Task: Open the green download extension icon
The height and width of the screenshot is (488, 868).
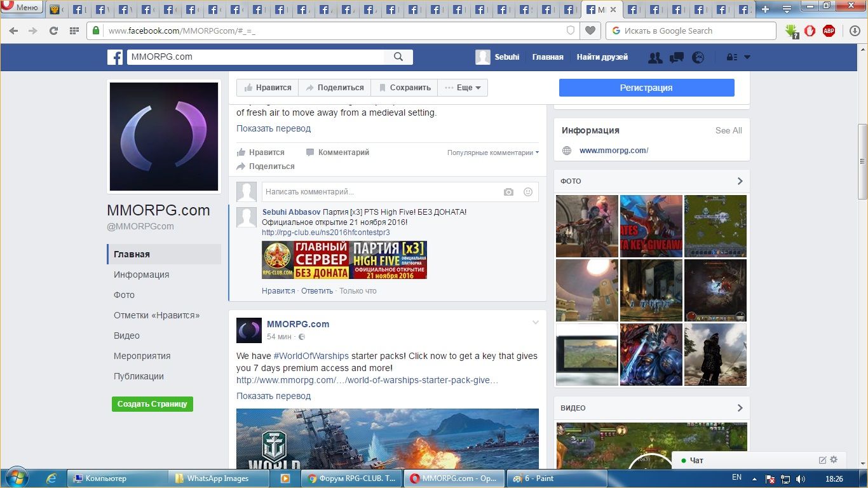Action: 791,30
